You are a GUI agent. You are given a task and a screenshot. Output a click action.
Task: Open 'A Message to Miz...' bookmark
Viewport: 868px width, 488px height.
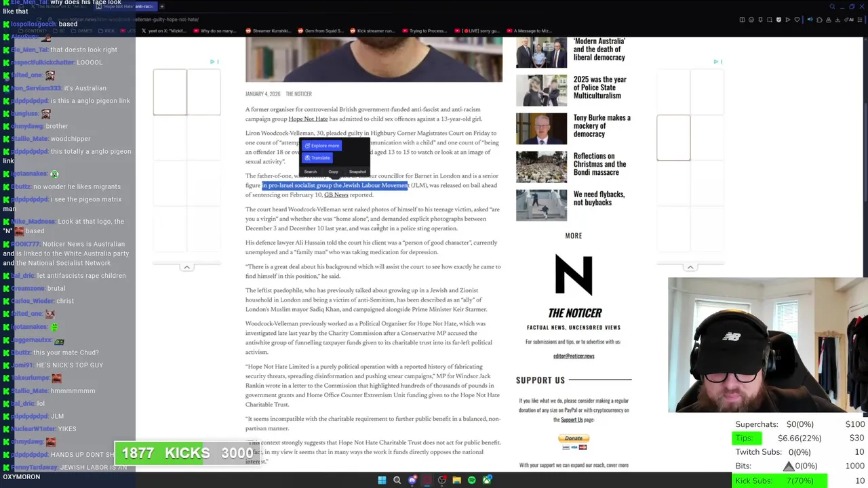(x=529, y=30)
